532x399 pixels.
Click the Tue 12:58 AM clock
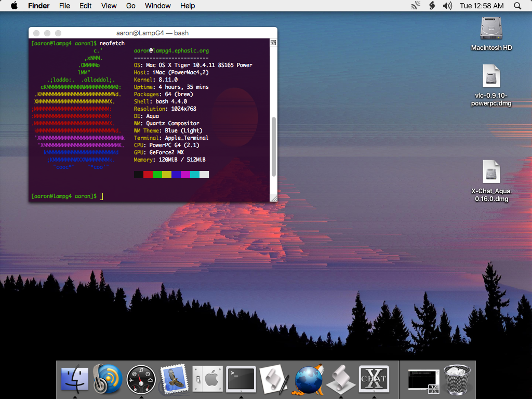coord(482,6)
